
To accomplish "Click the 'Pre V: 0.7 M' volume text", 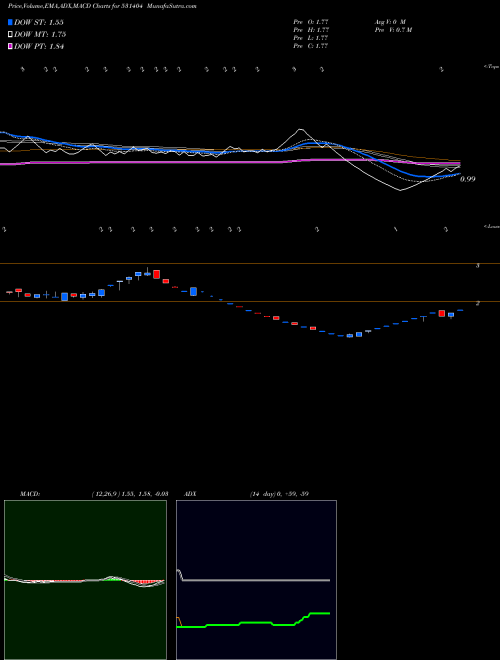I will tap(393, 30).
